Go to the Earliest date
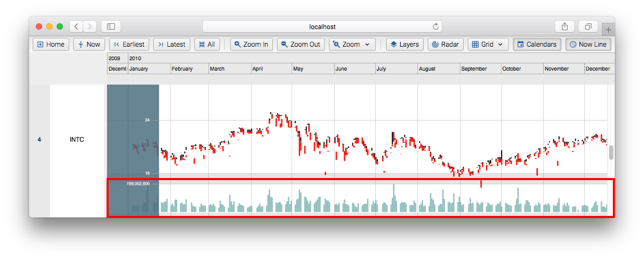Image resolution: width=644 pixels, height=259 pixels. (129, 44)
